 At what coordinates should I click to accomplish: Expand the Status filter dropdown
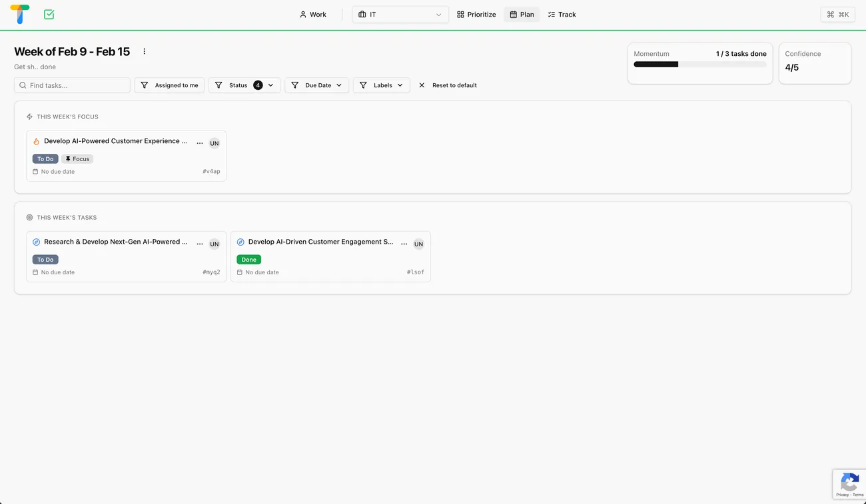coord(244,85)
